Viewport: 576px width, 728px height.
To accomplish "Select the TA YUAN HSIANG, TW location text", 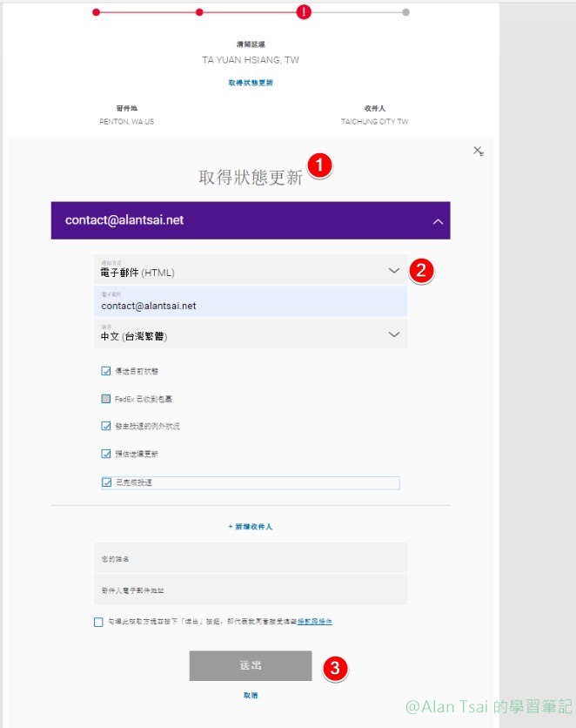I will click(251, 60).
